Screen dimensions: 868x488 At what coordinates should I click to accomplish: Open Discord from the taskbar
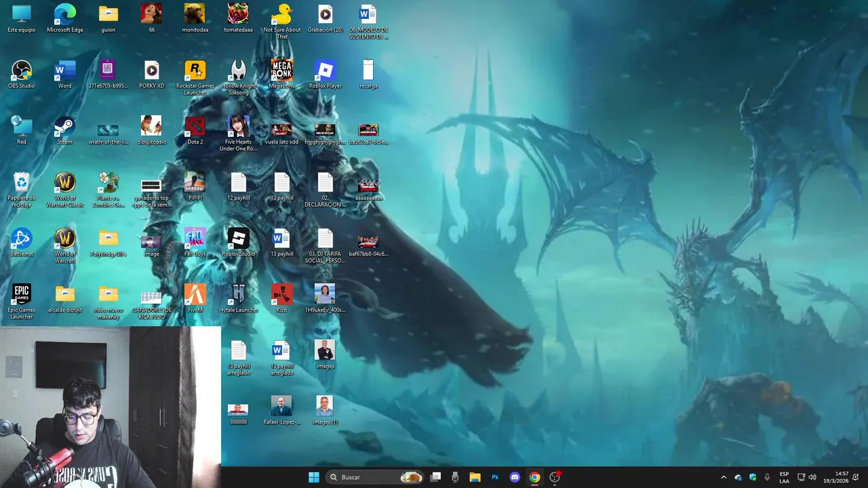515,477
